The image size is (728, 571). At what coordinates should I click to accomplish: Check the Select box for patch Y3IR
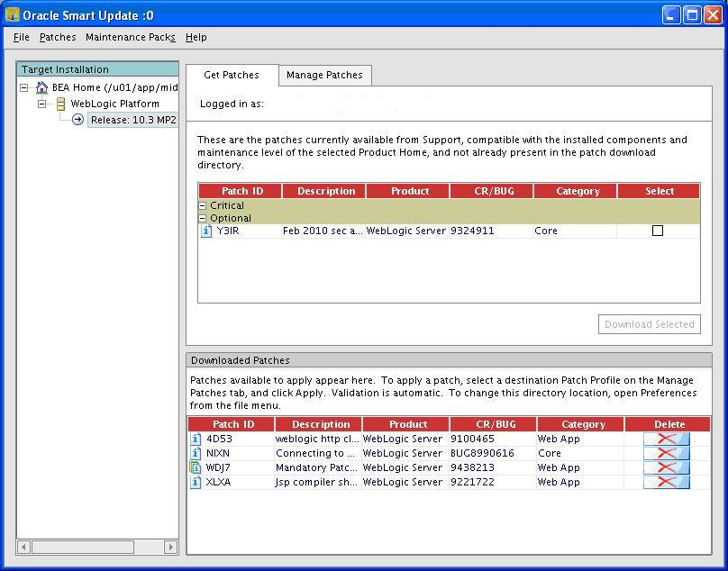click(x=658, y=231)
